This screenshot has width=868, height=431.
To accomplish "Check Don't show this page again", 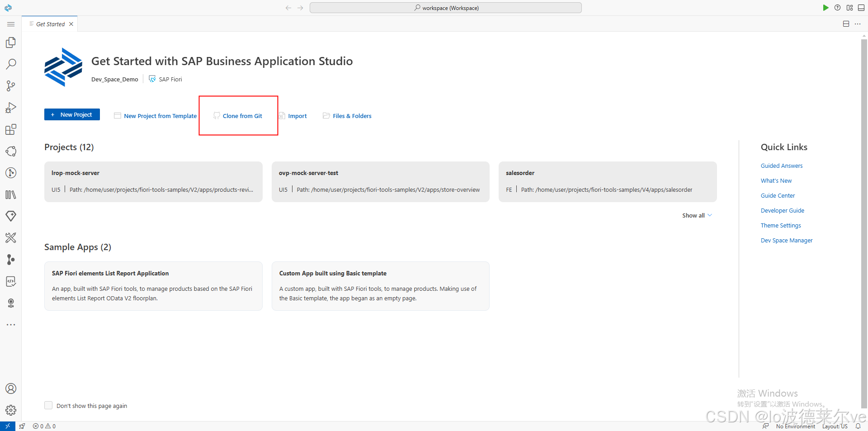I will pyautogui.click(x=48, y=405).
